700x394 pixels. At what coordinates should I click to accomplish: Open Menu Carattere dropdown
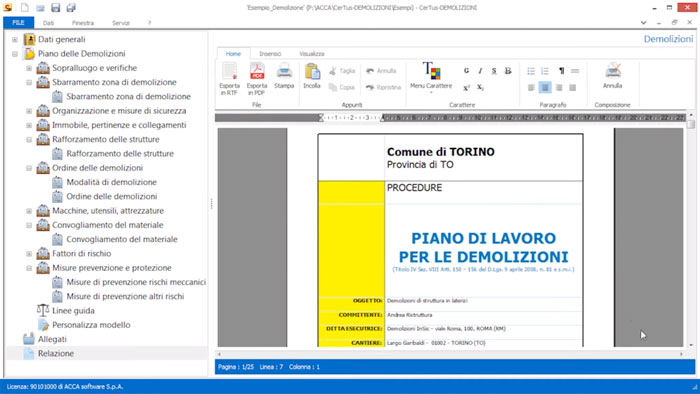[x=431, y=77]
